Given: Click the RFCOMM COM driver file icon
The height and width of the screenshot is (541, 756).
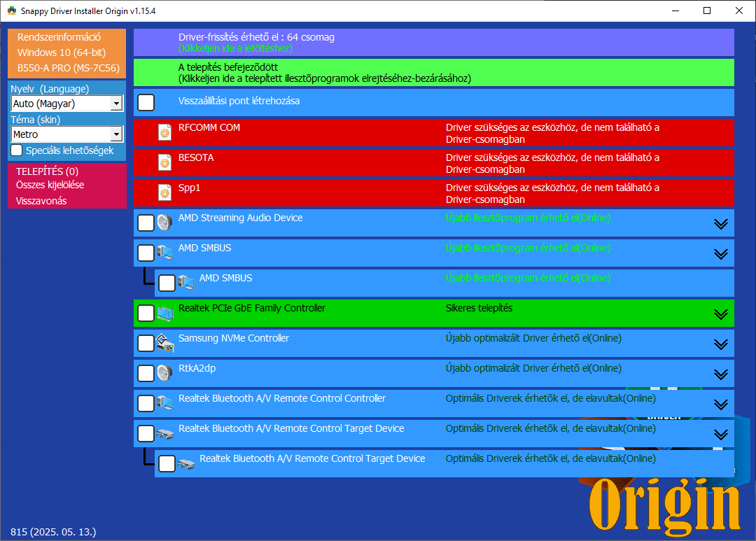Looking at the screenshot, I should [165, 133].
